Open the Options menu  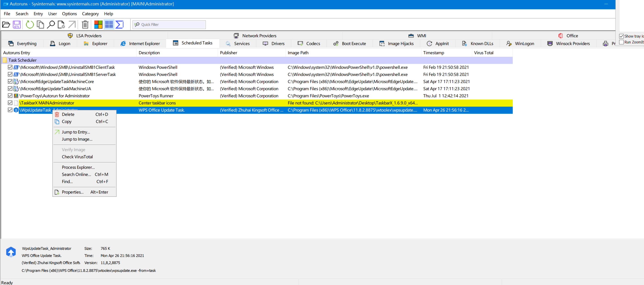coord(70,14)
